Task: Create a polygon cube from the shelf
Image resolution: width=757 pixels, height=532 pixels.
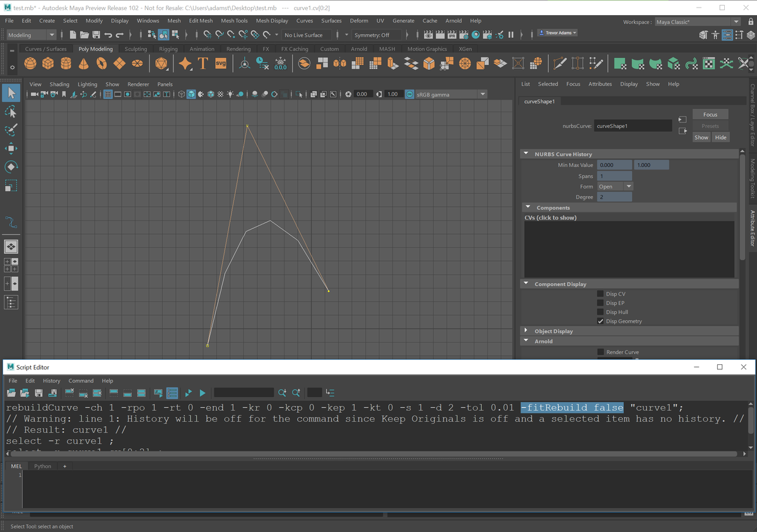Action: click(47, 63)
